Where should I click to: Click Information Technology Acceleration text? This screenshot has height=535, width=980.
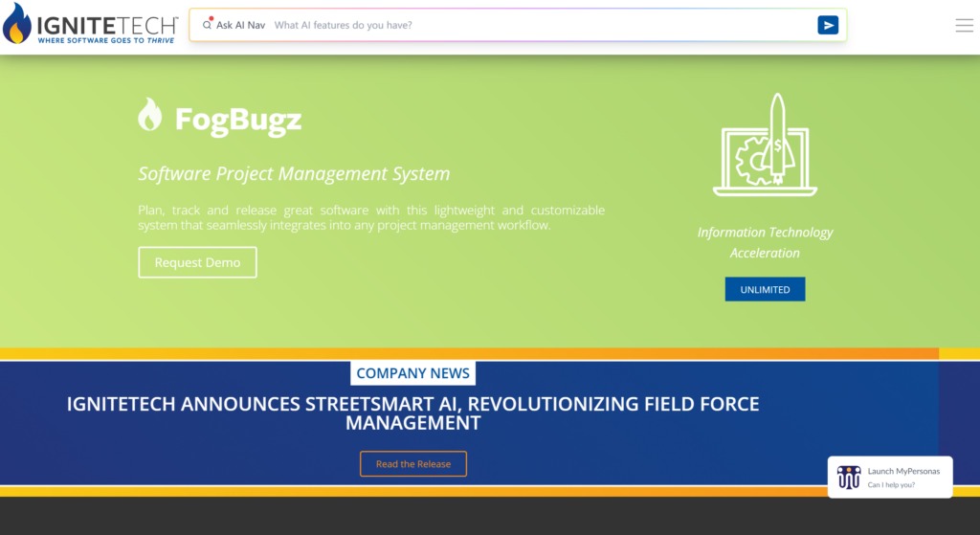click(x=765, y=242)
